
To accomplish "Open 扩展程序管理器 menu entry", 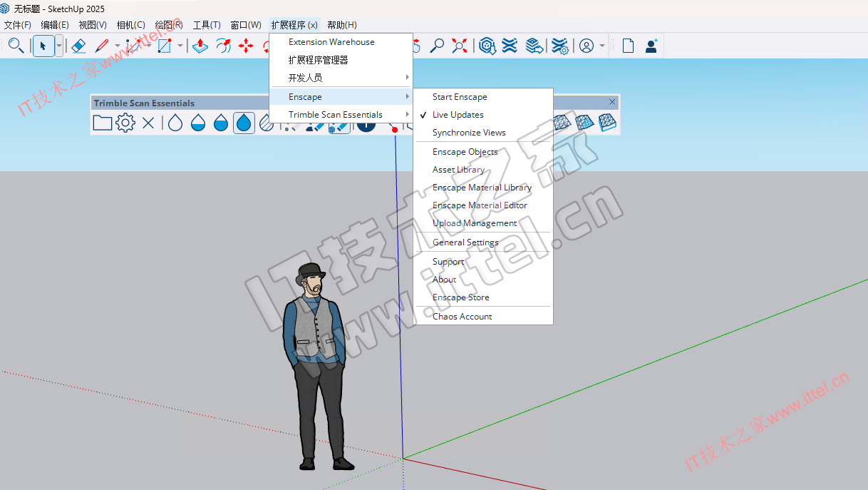I will (x=341, y=60).
